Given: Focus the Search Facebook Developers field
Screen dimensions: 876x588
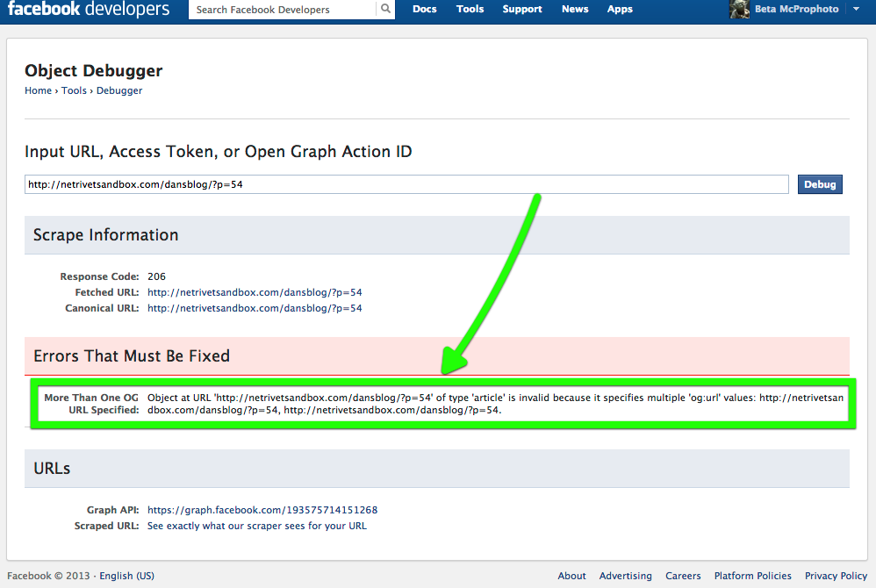Looking at the screenshot, I should pos(282,10).
